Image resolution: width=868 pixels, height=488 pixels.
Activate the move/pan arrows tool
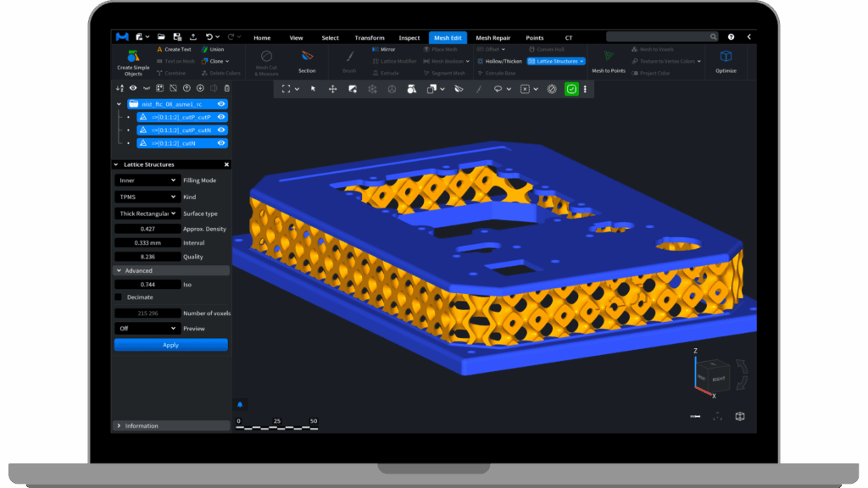[332, 89]
